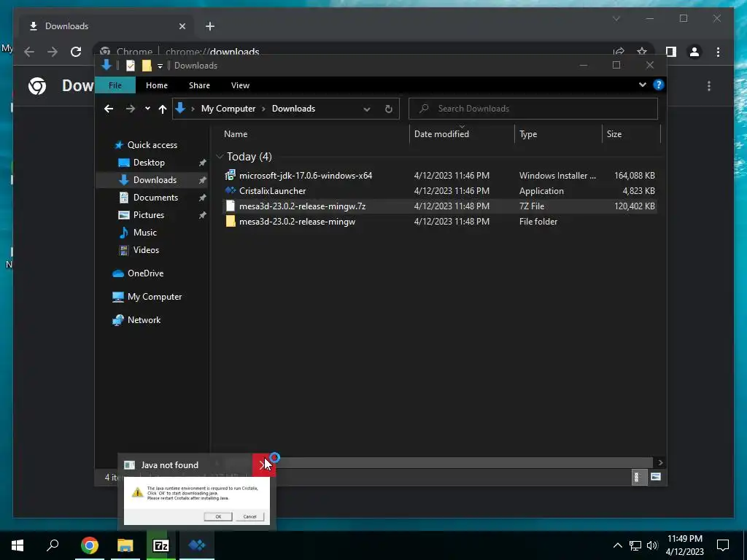Image resolution: width=747 pixels, height=560 pixels.
Task: Open Music in the sidebar
Action: [x=145, y=233]
